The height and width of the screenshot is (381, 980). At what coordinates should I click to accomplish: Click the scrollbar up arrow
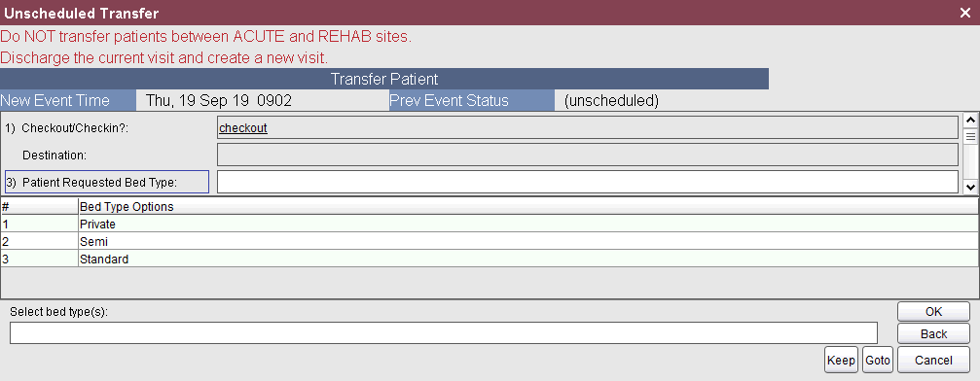pyautogui.click(x=970, y=120)
